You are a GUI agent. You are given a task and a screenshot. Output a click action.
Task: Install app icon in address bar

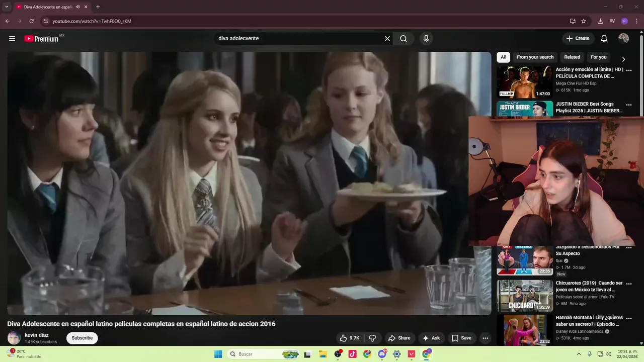573,21
